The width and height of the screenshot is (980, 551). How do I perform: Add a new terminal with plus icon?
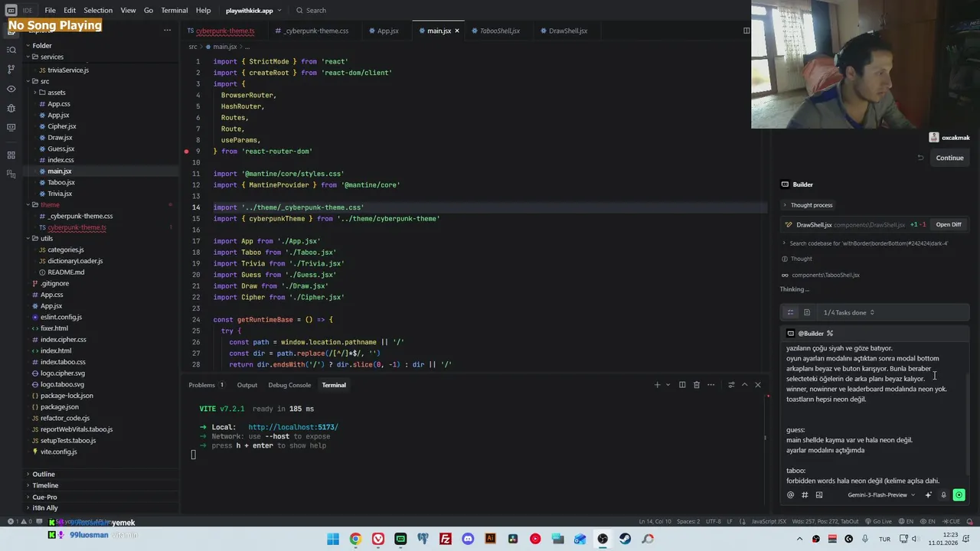pos(657,385)
